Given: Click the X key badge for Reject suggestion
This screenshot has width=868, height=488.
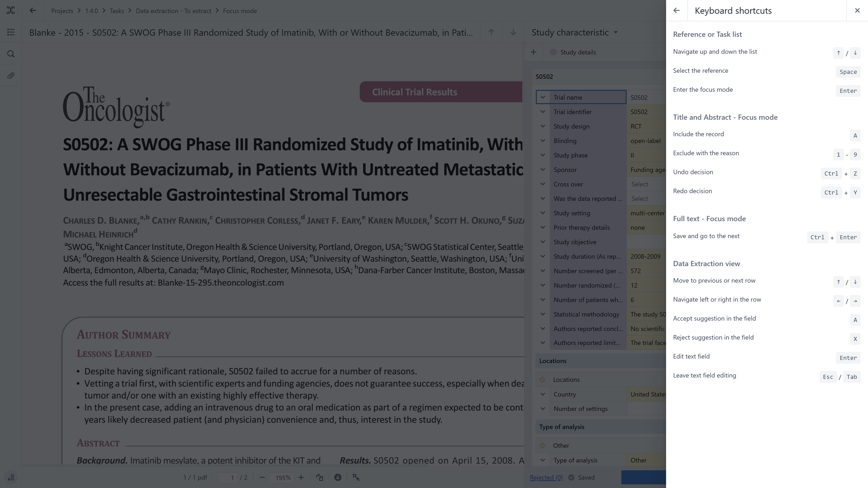Looking at the screenshot, I should pyautogui.click(x=855, y=339).
